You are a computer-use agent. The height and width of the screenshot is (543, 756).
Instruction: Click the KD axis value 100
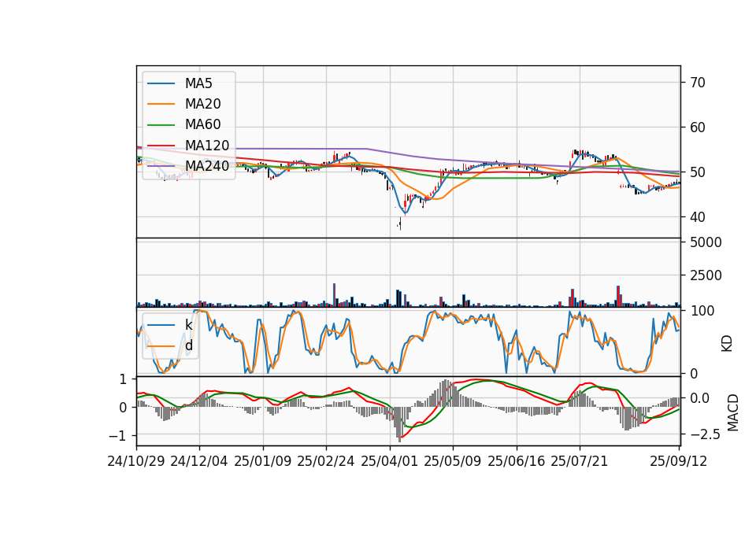(x=702, y=311)
